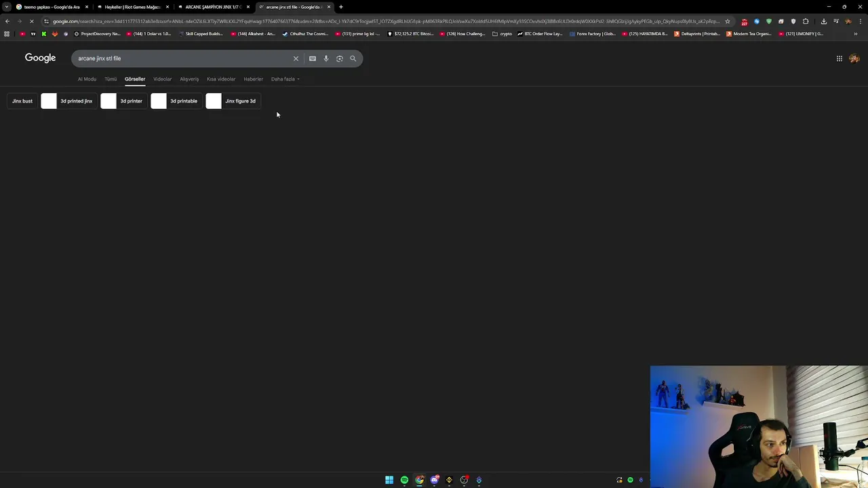Apply the Jinx bust filter chip
This screenshot has width=868, height=488.
[22, 101]
